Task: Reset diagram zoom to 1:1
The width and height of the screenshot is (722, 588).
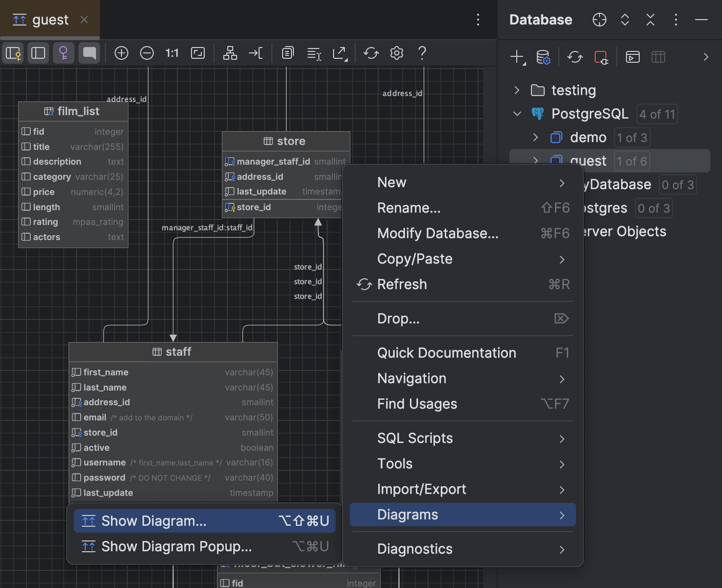Action: pos(172,53)
